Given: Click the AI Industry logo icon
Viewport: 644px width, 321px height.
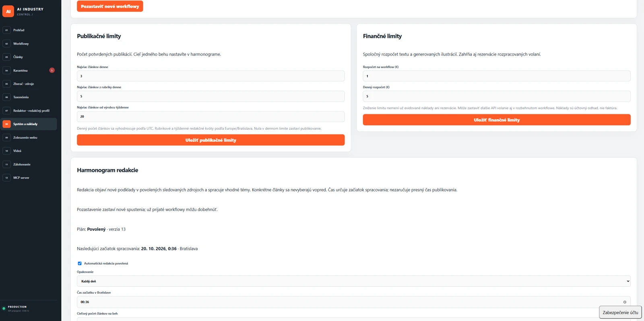Looking at the screenshot, I should (x=8, y=11).
